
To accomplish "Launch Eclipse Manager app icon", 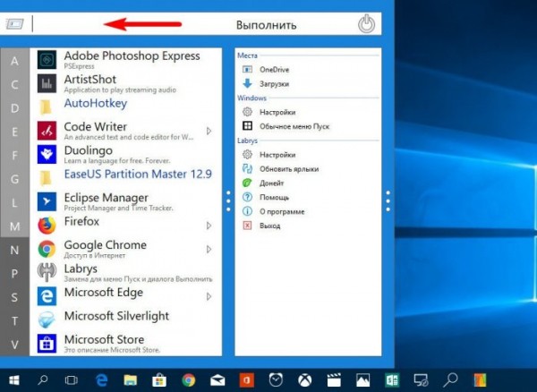I will click(47, 201).
